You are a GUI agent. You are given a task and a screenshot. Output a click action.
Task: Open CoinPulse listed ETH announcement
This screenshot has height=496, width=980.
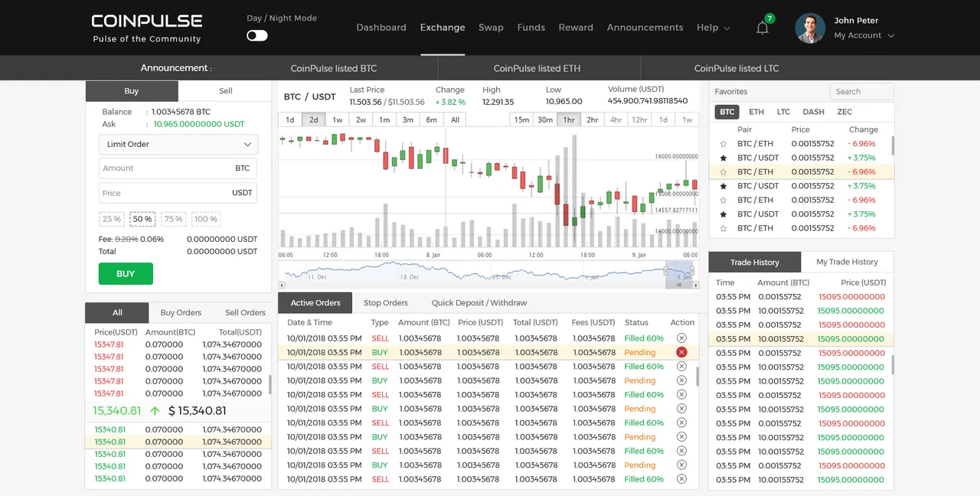537,68
